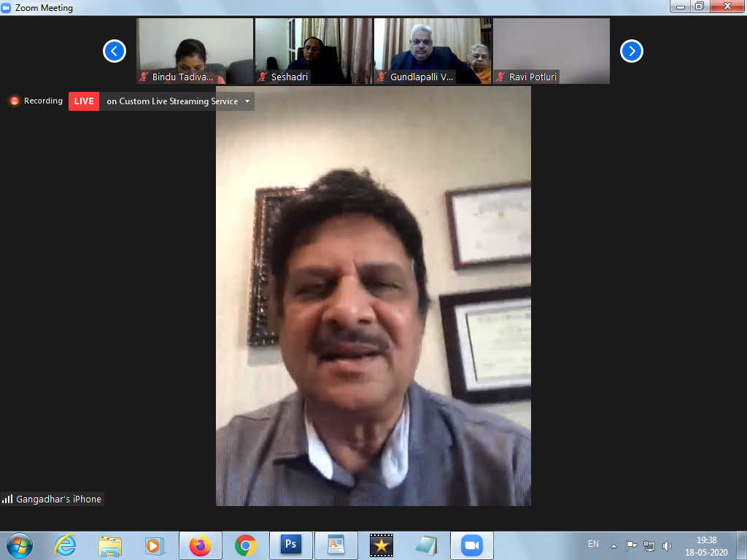Click the red Recording indicator dot
747x560 pixels.
pos(15,101)
